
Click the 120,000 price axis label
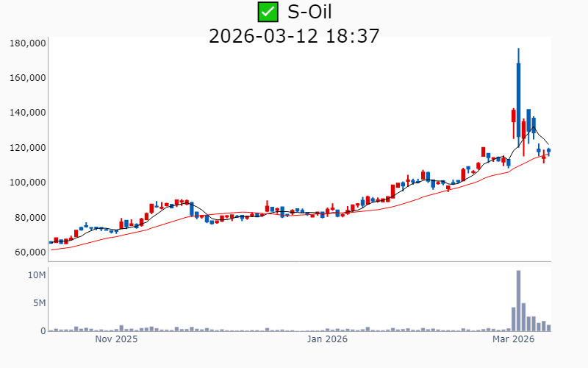[x=27, y=148]
